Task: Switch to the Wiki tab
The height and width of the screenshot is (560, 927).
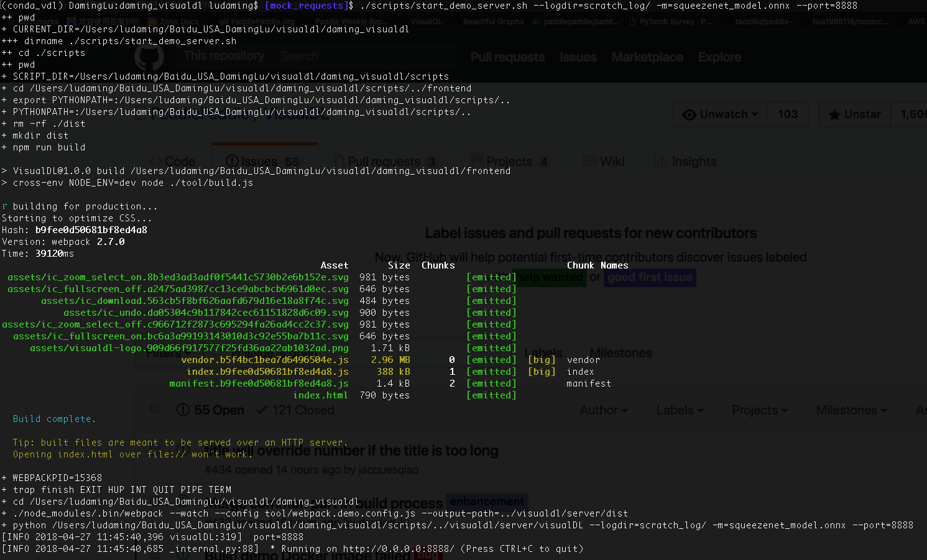Action: (x=603, y=162)
